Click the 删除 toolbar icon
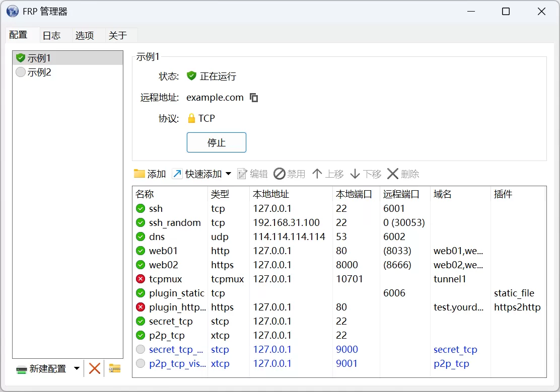Screen dimensions: 560x392 [391, 174]
